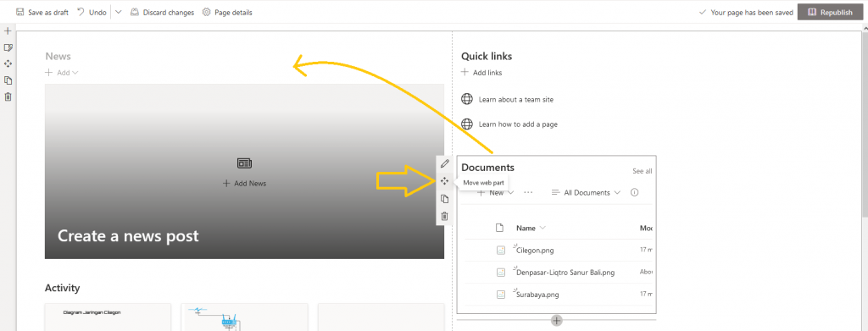Delete the section using left rail trash icon
The width and height of the screenshot is (868, 331).
point(8,97)
